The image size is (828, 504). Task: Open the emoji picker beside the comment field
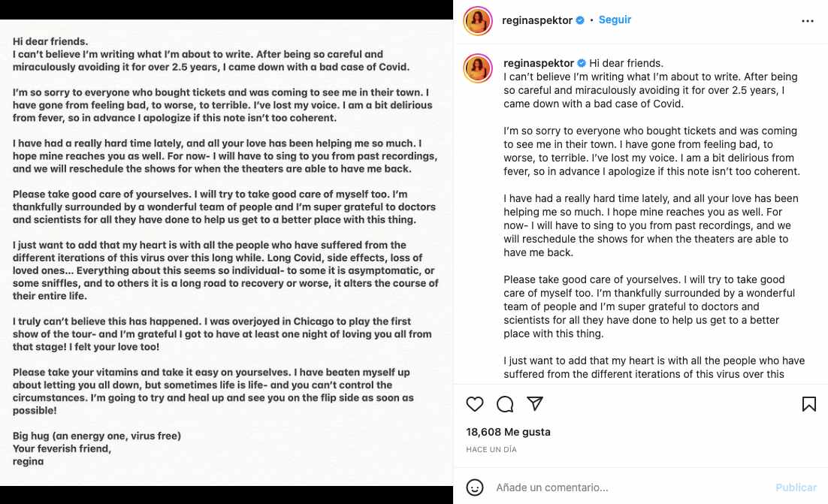(475, 487)
